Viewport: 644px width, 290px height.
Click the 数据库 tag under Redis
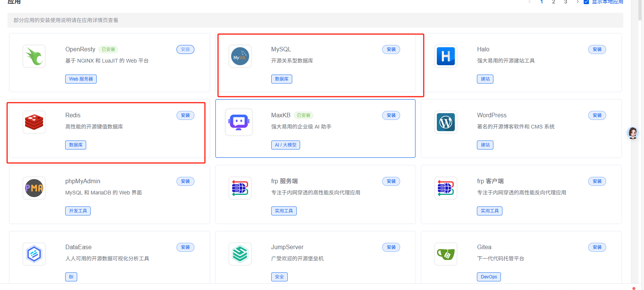[76, 145]
